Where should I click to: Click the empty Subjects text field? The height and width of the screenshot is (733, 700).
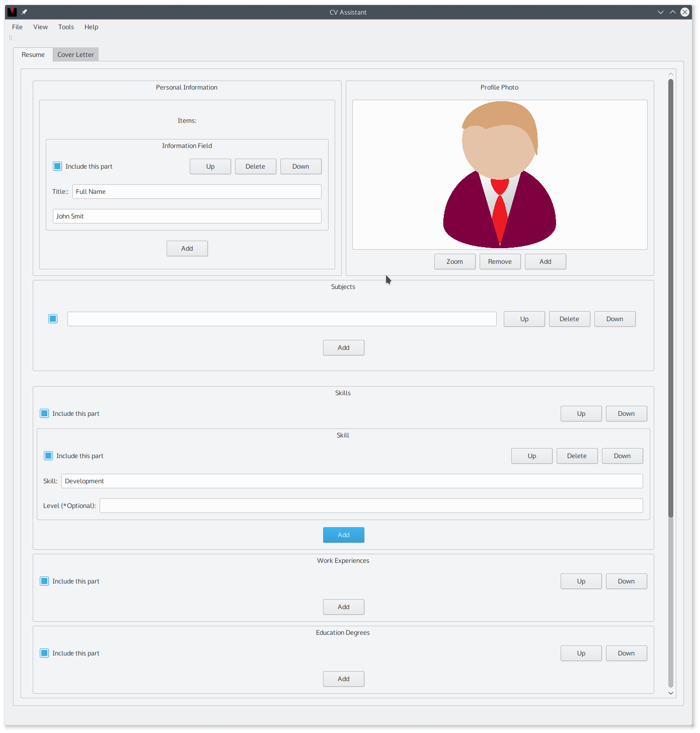click(282, 319)
